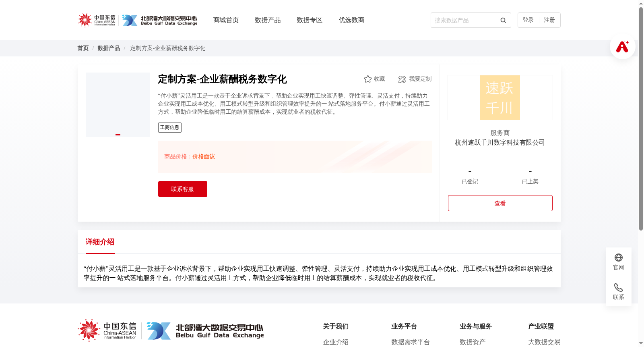Viewport: 644px width, 347px height.
Task: Click the 业务平台 footer heading
Action: pos(404,326)
